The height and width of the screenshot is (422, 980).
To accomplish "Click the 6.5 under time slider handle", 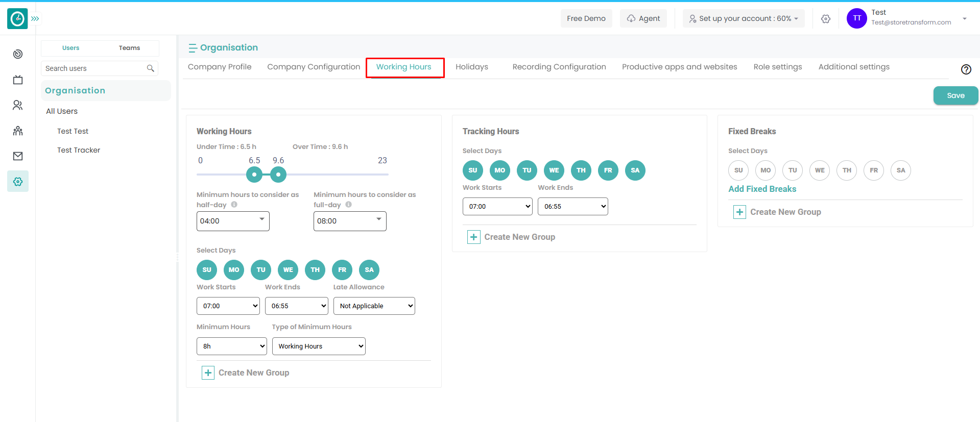I will pos(254,175).
